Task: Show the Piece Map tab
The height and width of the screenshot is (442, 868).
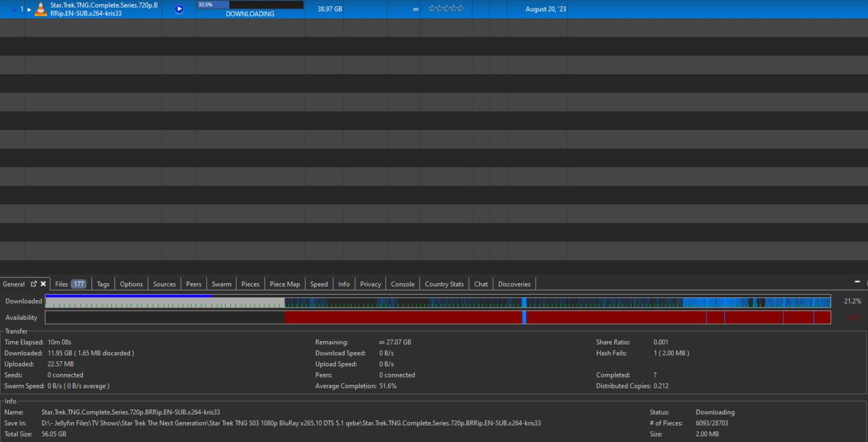Action: 285,284
